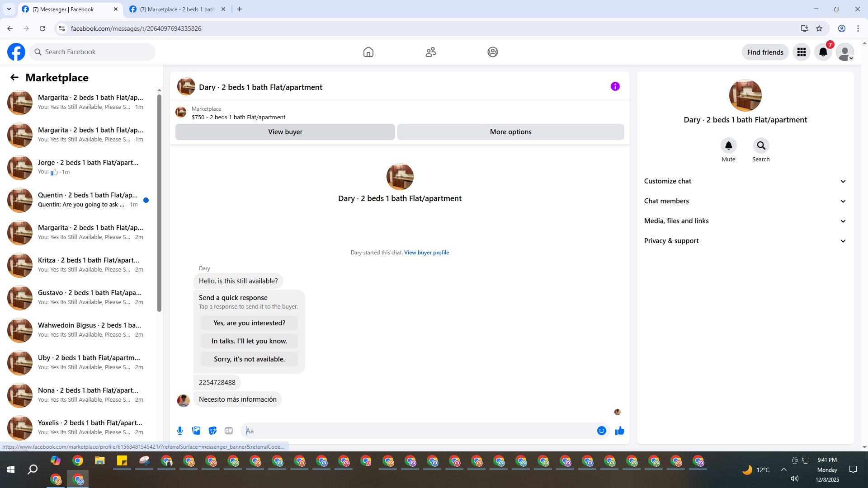
Task: Bookmark this page with the star icon
Action: [x=819, y=28]
